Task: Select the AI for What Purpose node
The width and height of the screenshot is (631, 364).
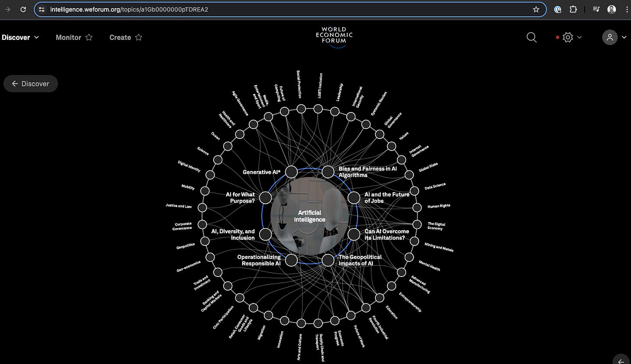Action: (x=265, y=198)
